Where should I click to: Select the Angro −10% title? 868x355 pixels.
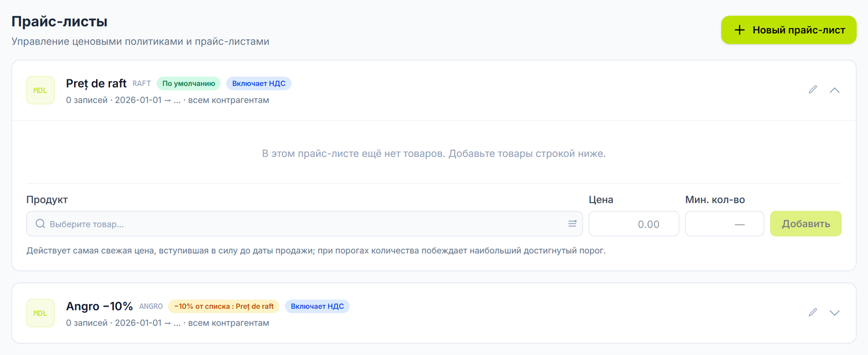(100, 306)
